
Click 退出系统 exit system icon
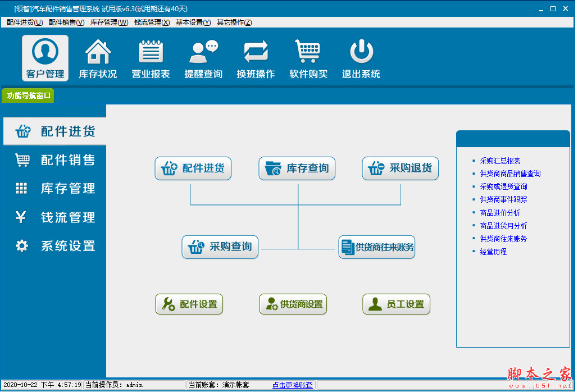click(x=360, y=56)
